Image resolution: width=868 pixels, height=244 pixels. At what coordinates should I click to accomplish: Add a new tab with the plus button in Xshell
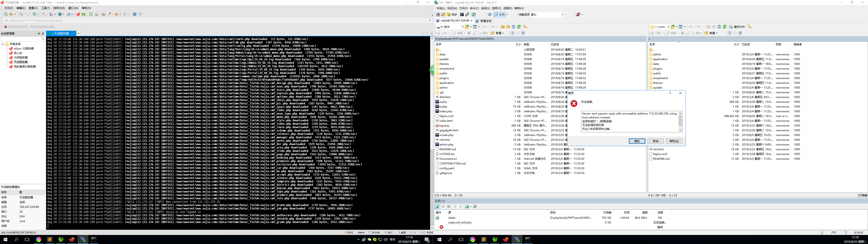(x=78, y=33)
